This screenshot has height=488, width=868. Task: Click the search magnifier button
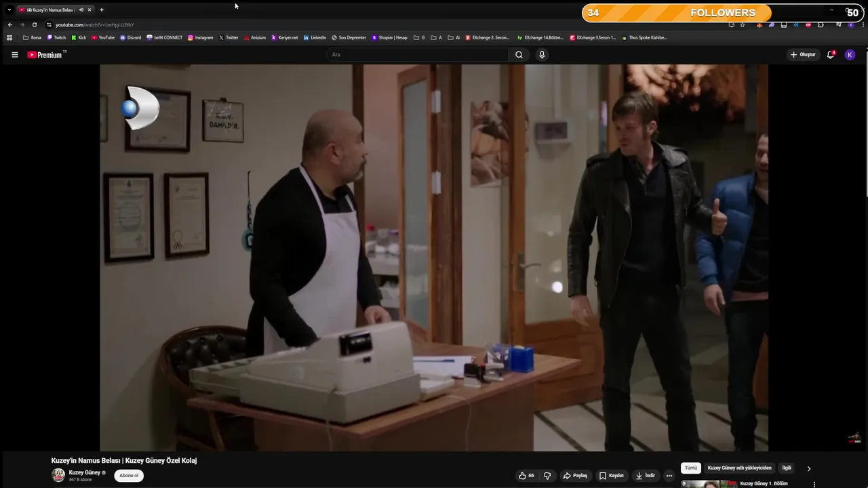coord(519,55)
